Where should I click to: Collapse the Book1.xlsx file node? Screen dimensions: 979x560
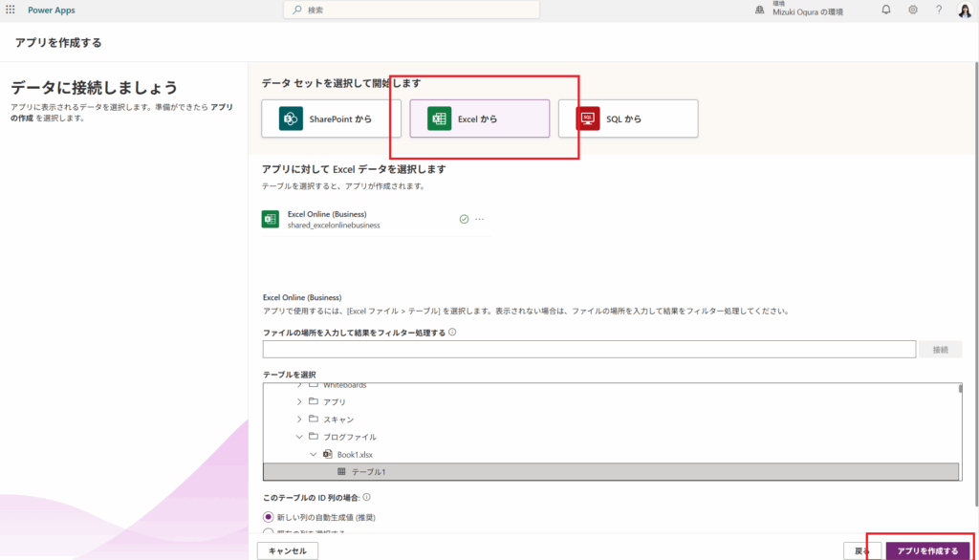(x=314, y=454)
